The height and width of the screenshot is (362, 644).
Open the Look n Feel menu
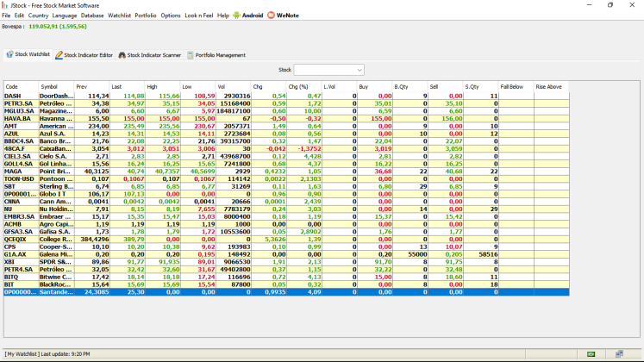(x=199, y=16)
